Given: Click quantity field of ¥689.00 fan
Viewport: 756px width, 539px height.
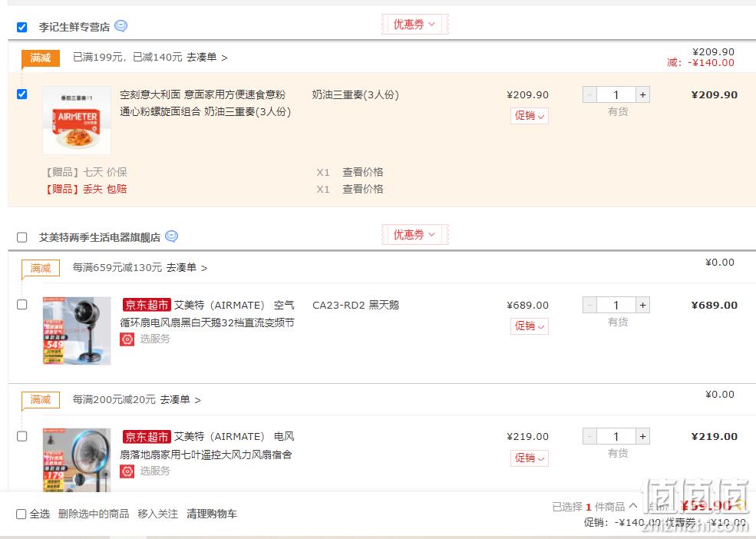Looking at the screenshot, I should pos(616,305).
